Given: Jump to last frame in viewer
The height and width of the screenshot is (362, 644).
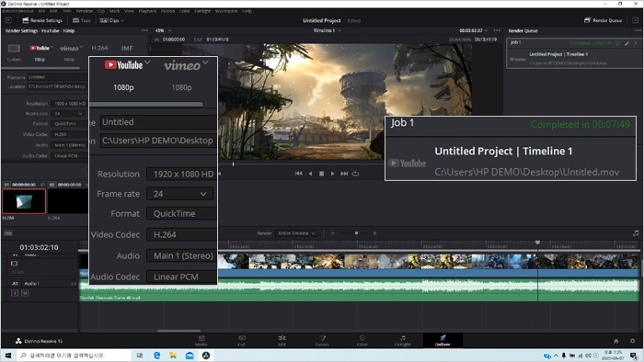Looking at the screenshot, I should (x=344, y=174).
